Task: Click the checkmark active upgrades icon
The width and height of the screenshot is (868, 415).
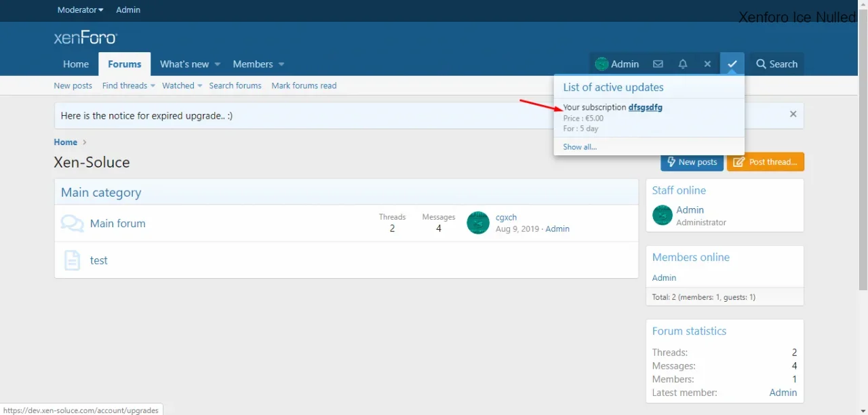Action: pos(732,64)
